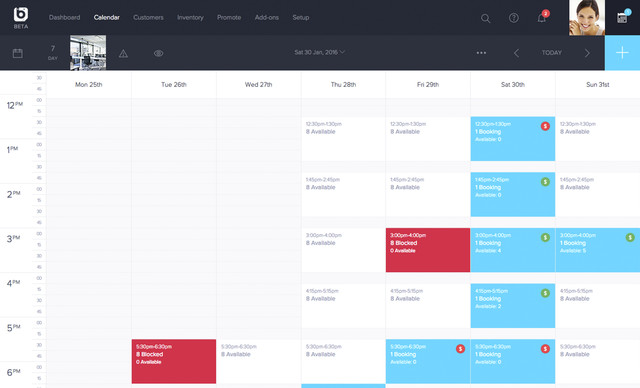
Task: Open Fri 1:45pm-2:45pm available slot
Action: tap(428, 195)
